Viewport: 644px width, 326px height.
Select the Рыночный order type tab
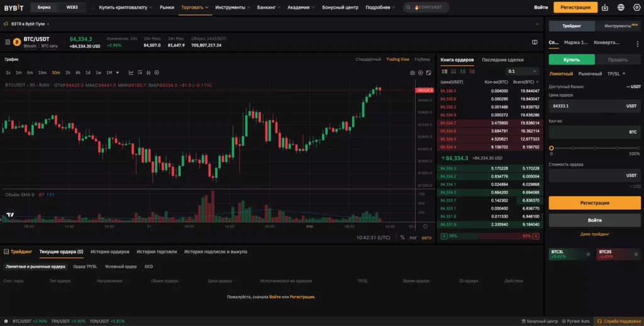590,74
